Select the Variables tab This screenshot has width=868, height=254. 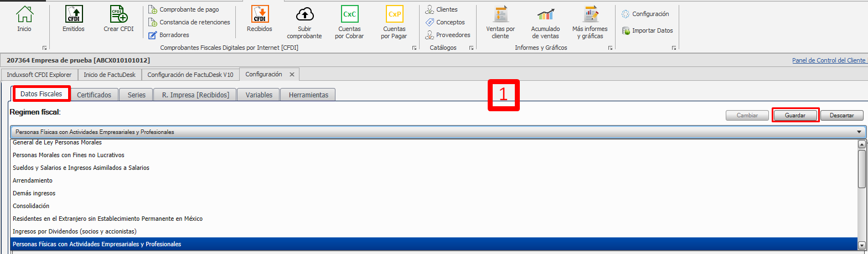(x=259, y=95)
